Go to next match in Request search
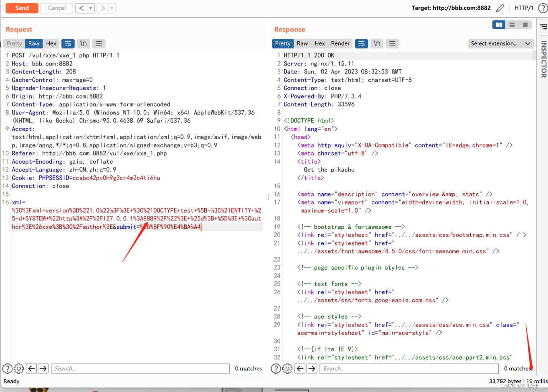This screenshot has height=392, width=548. [43, 368]
